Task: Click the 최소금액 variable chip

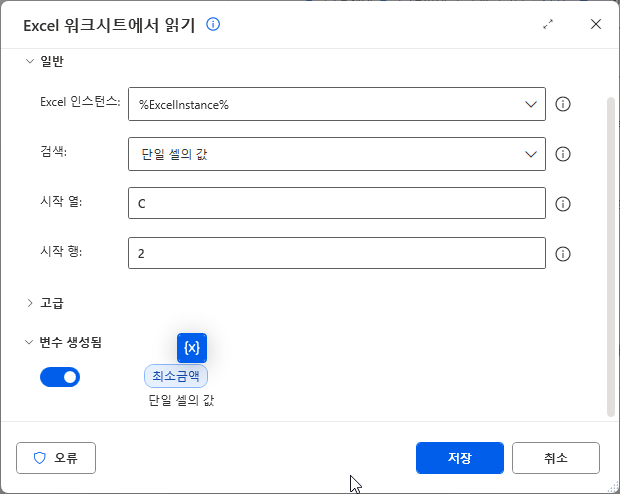Action: [176, 376]
